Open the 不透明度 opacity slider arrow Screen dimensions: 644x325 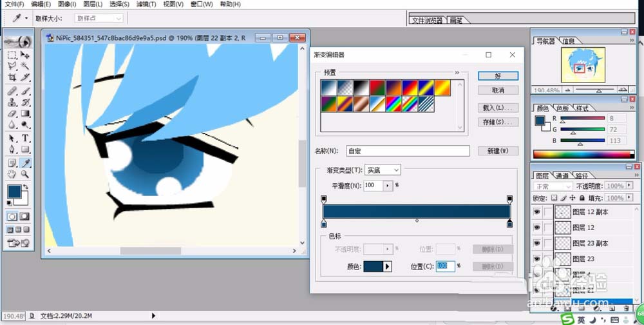coord(630,186)
